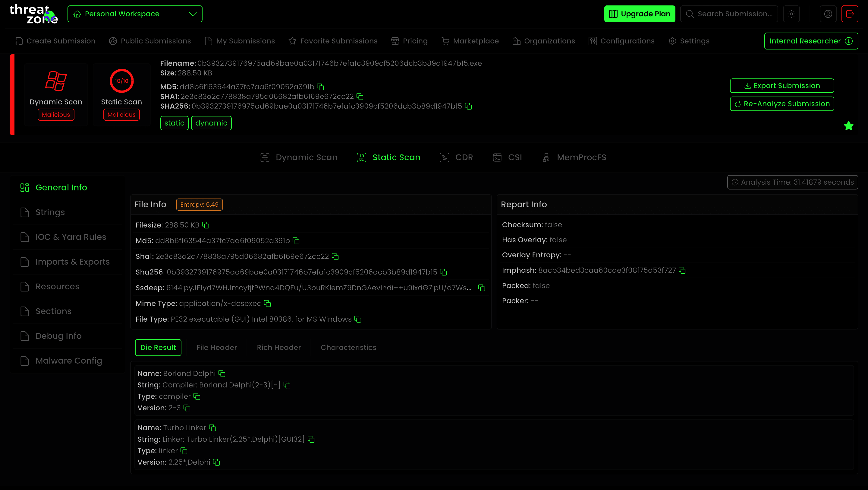Open the Strings section in sidebar
Screen dimensions: 868x490
click(50, 212)
